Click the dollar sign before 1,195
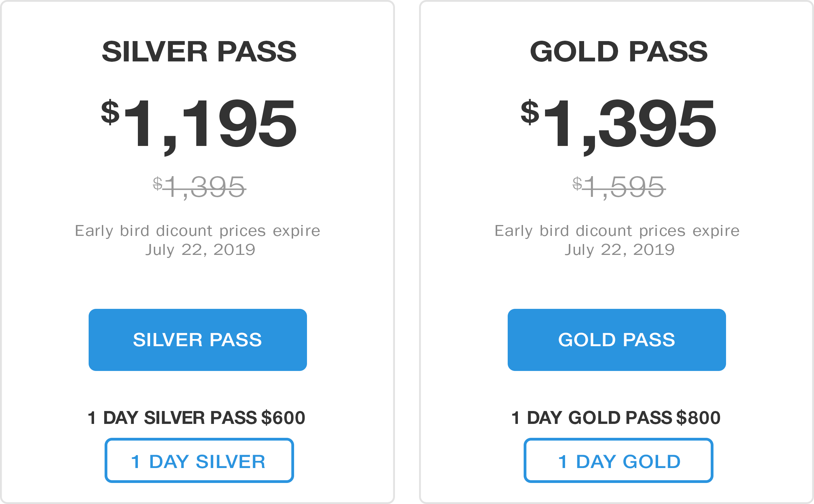 coord(110,112)
